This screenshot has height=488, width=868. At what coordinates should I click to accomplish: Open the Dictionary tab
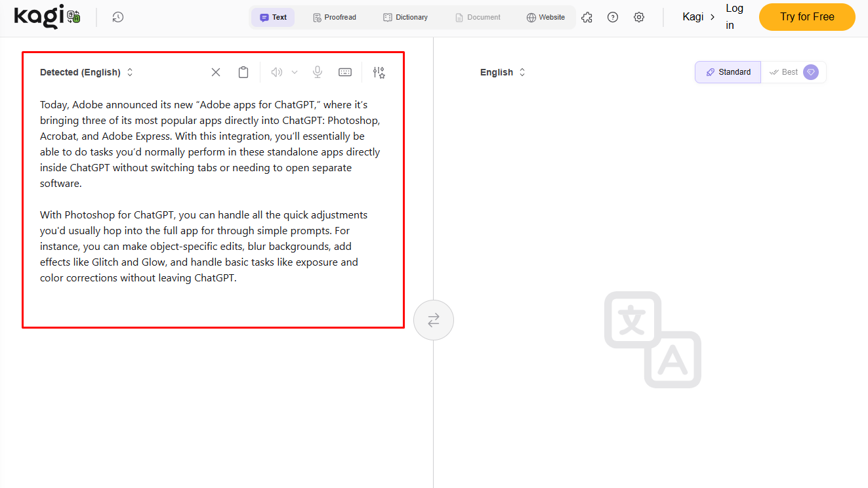pyautogui.click(x=405, y=17)
